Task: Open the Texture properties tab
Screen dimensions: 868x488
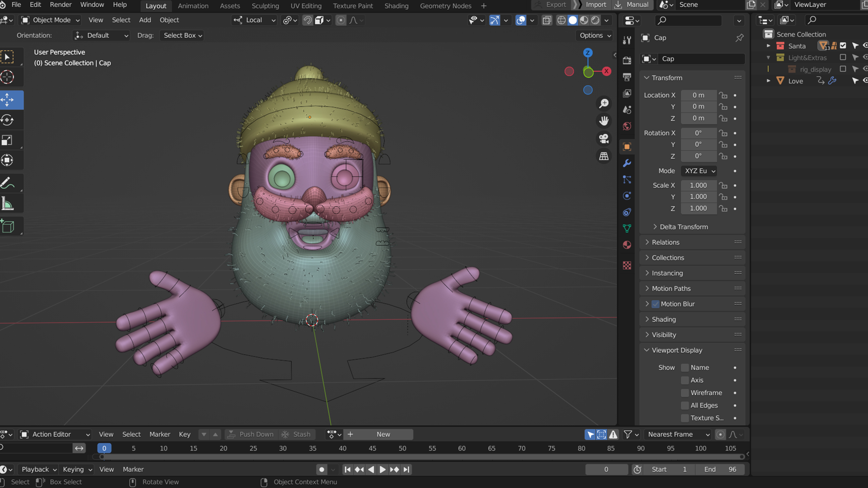Action: click(x=627, y=265)
